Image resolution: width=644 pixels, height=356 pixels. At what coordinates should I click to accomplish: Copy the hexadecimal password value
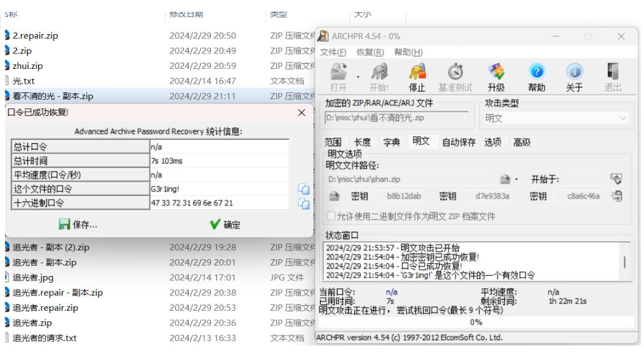pos(303,203)
